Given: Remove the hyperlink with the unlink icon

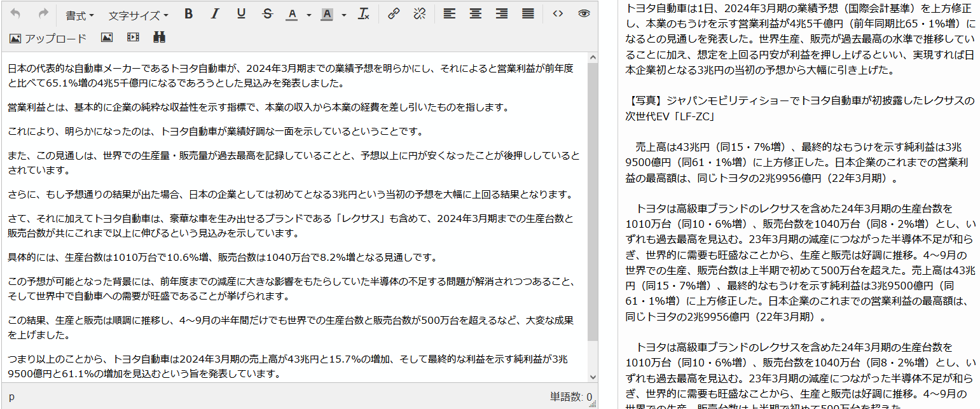Looking at the screenshot, I should (419, 14).
